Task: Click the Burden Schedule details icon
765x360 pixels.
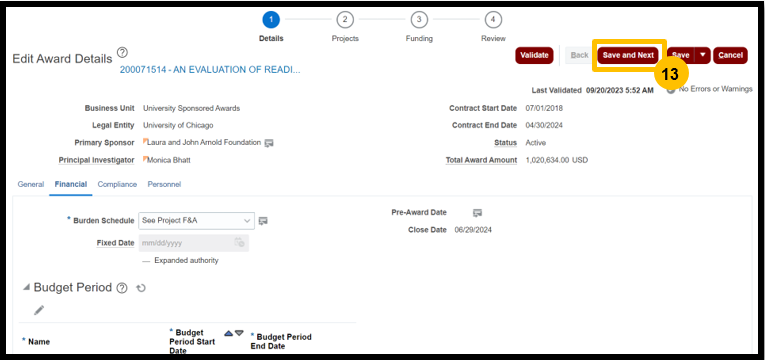Action: 263,221
